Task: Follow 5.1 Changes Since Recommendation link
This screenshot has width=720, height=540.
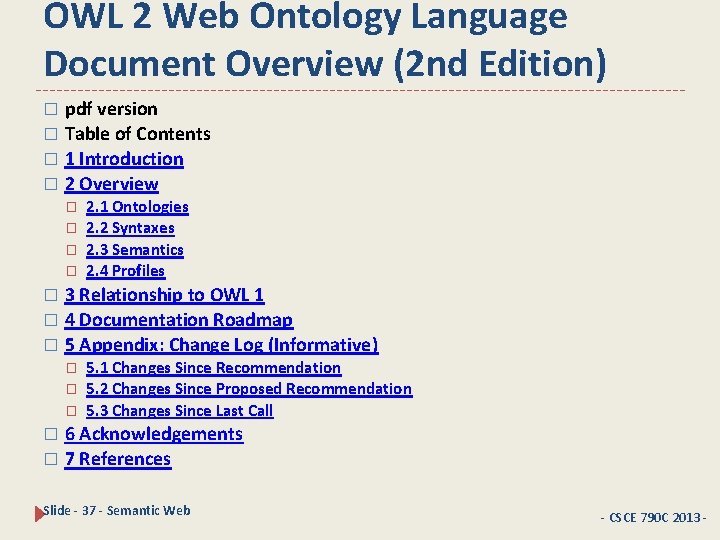Action: (214, 368)
